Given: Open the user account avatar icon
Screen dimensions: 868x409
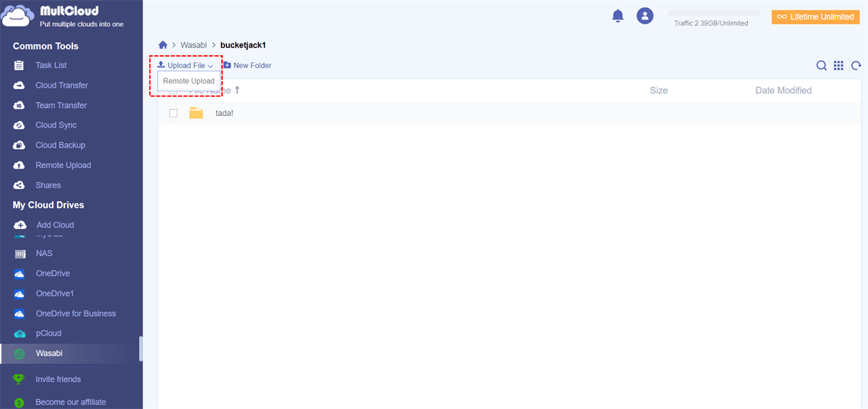Looking at the screenshot, I should (x=645, y=16).
